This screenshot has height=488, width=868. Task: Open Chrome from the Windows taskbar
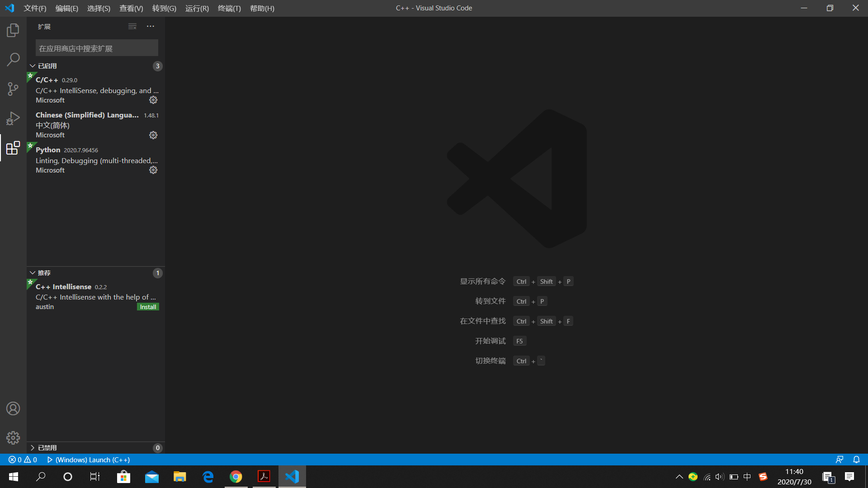click(236, 477)
